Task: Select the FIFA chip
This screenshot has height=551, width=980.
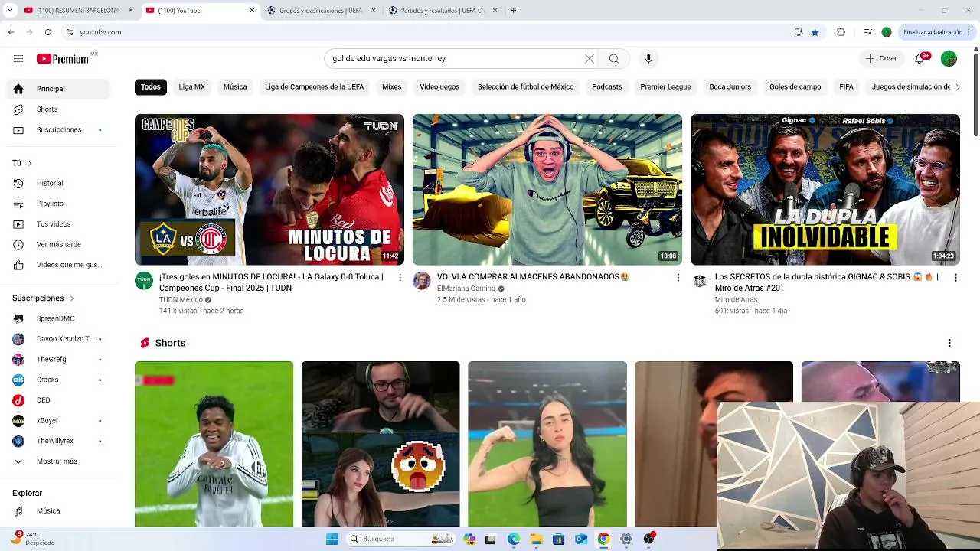Action: (x=846, y=87)
